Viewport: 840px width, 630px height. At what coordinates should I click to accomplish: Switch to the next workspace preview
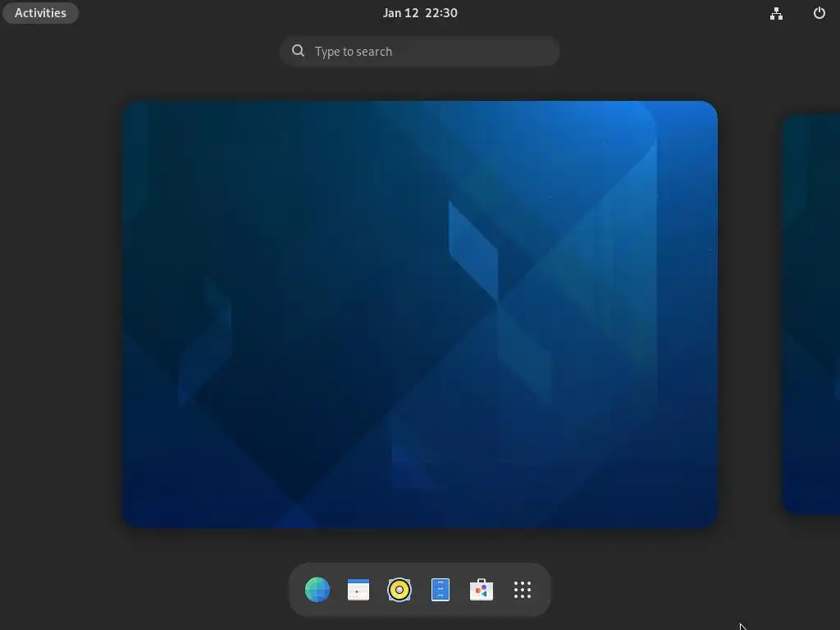tap(811, 314)
